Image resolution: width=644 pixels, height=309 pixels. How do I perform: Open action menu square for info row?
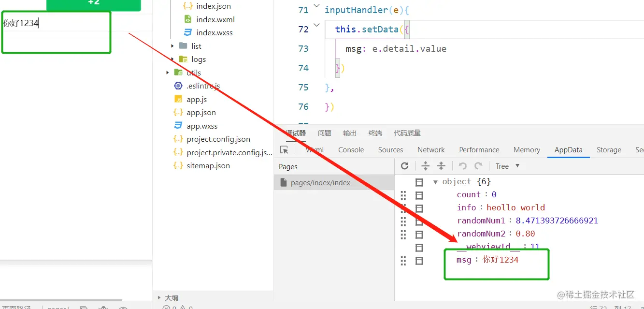(419, 208)
